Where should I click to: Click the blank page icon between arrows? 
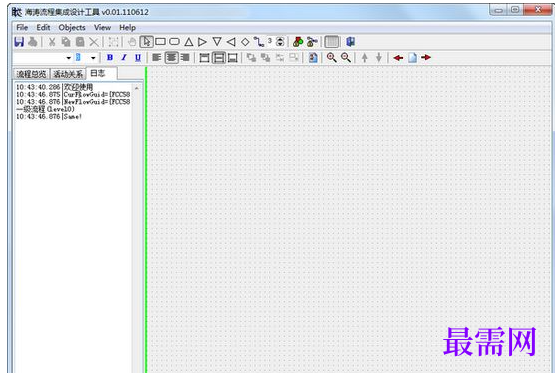[412, 57]
